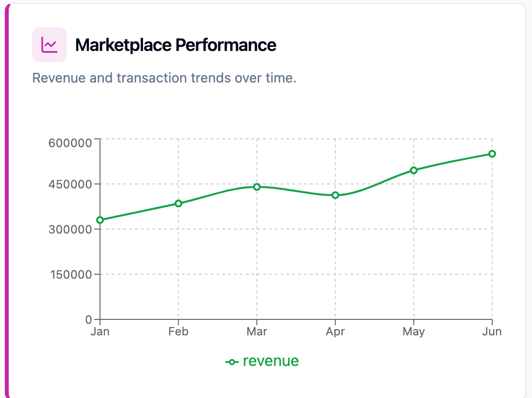
Task: Click the 150000 y-axis label
Action: [70, 275]
